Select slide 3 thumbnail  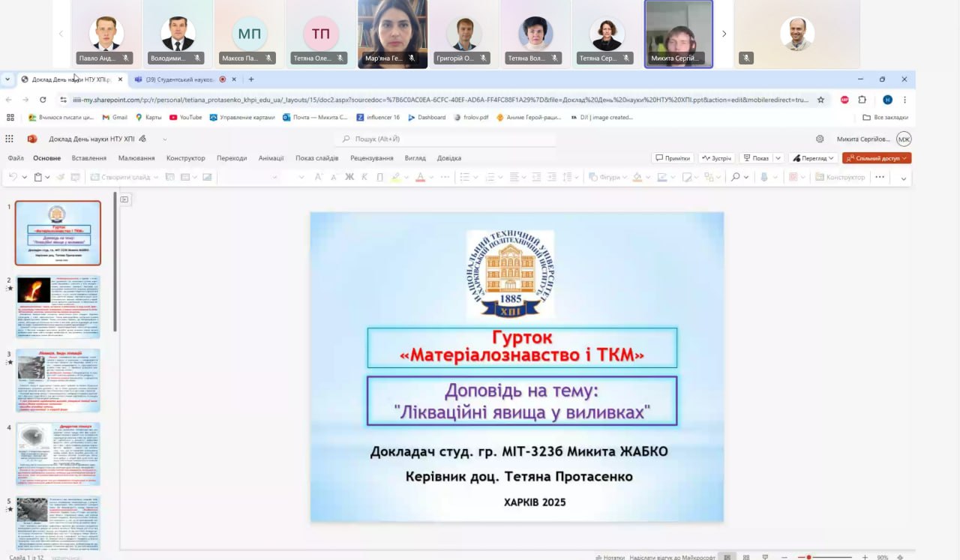pyautogui.click(x=58, y=380)
